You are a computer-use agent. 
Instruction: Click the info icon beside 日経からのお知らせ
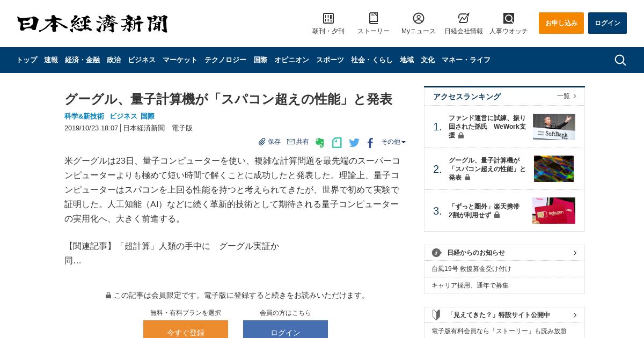(x=437, y=253)
